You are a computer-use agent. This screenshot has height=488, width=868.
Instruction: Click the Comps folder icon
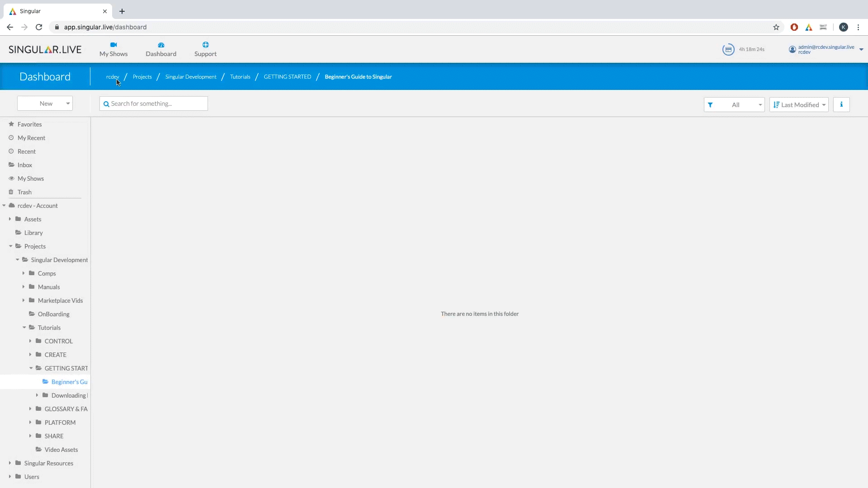click(32, 273)
